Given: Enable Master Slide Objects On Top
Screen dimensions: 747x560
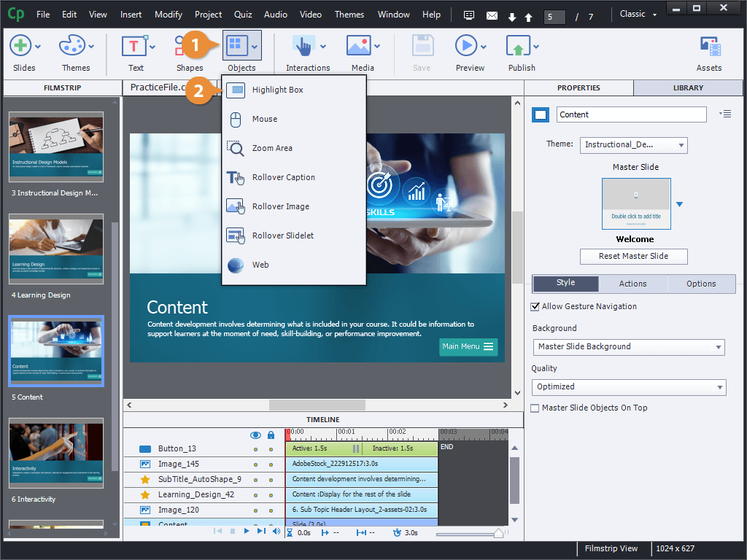Looking at the screenshot, I should coord(535,408).
